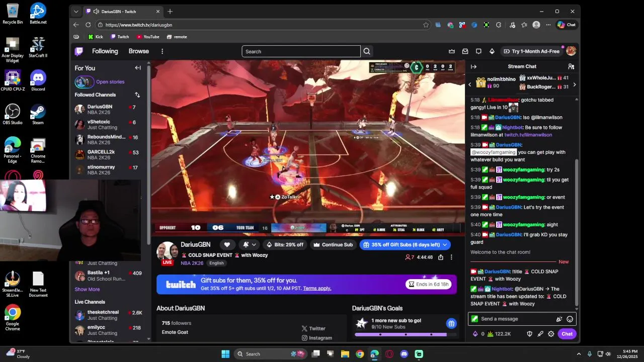Click the shield mode icon below chat
The image size is (644, 362).
tap(529, 334)
